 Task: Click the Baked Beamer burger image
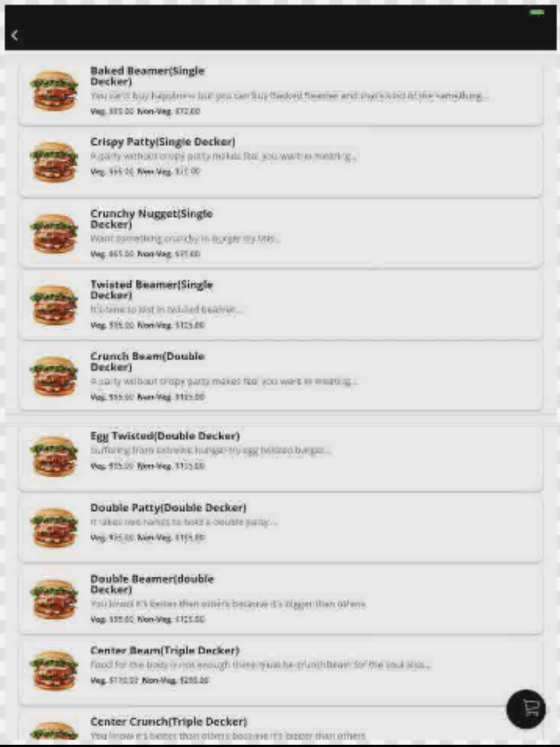coord(54,91)
